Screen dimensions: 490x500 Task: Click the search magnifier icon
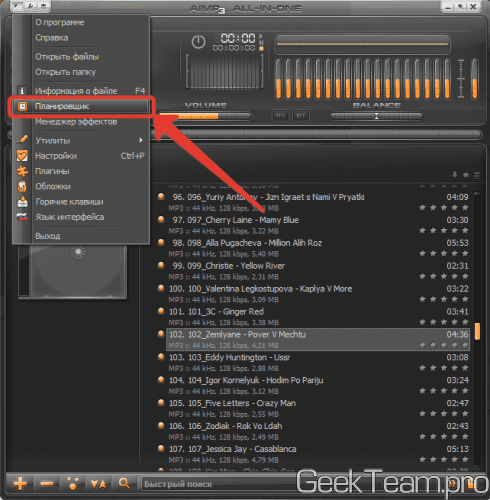pos(124,483)
